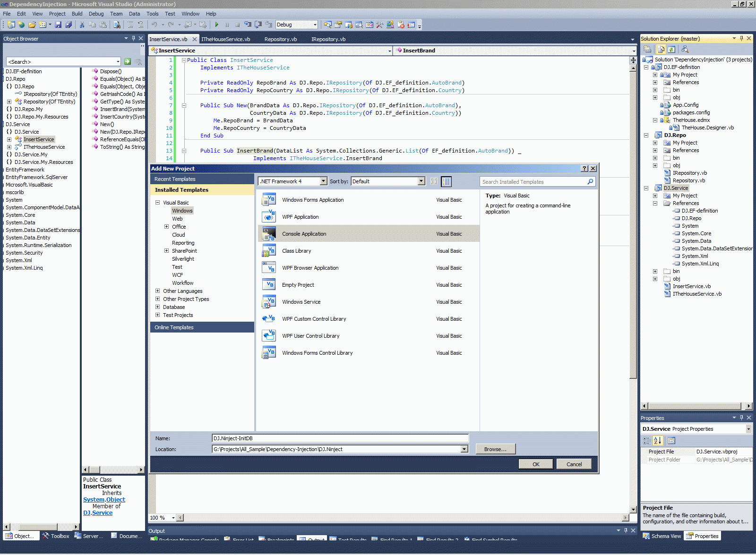Click the green search go arrow in Object Browser
The height and width of the screenshot is (555, 756).
(x=128, y=61)
